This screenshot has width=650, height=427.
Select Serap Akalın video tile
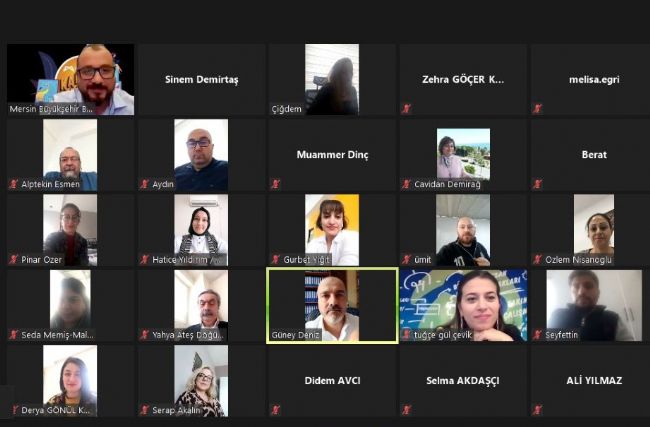click(x=201, y=381)
